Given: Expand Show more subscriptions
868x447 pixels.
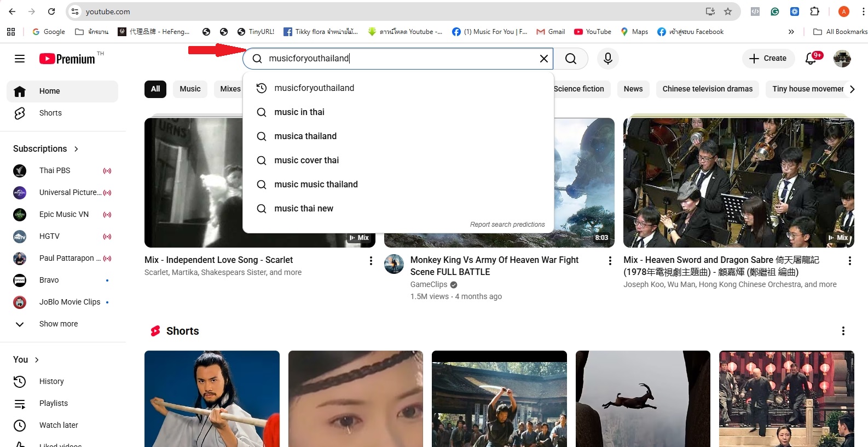Looking at the screenshot, I should click(58, 324).
